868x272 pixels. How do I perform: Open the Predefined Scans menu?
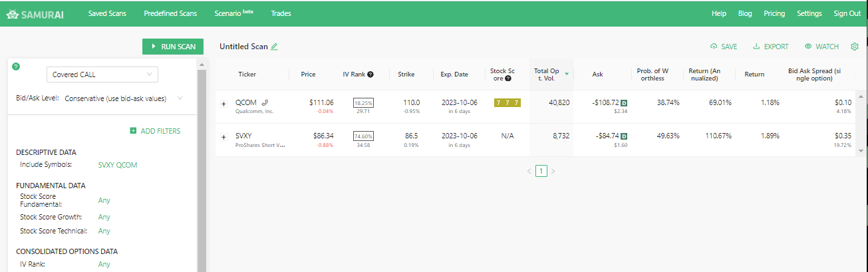coord(170,13)
